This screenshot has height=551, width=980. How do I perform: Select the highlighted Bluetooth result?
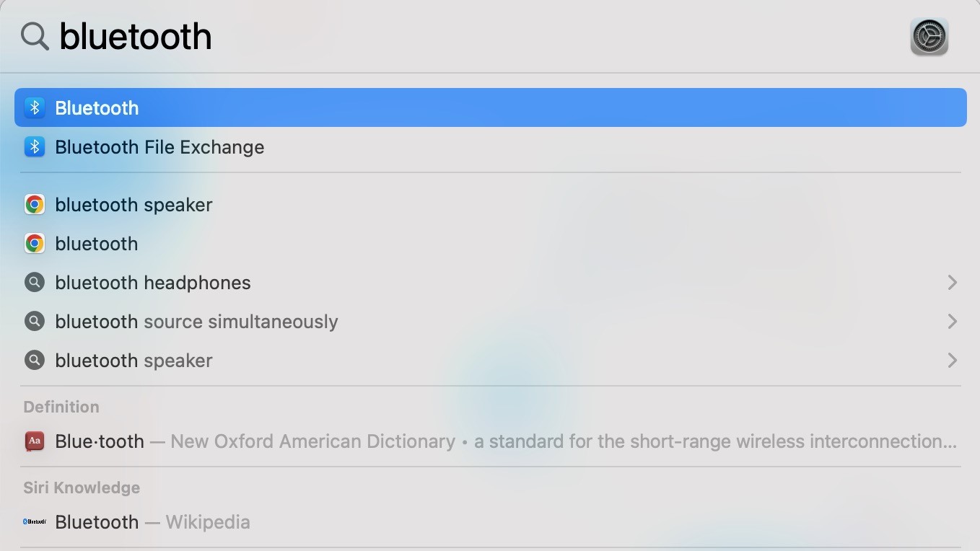[x=491, y=107]
